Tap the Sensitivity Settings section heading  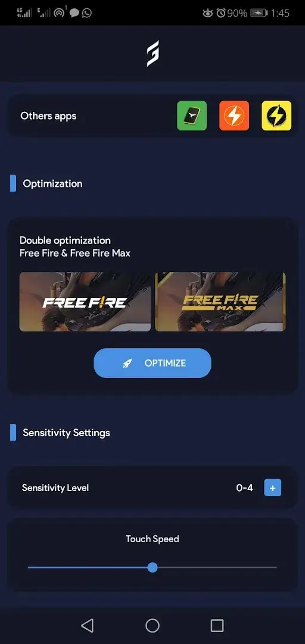(67, 433)
